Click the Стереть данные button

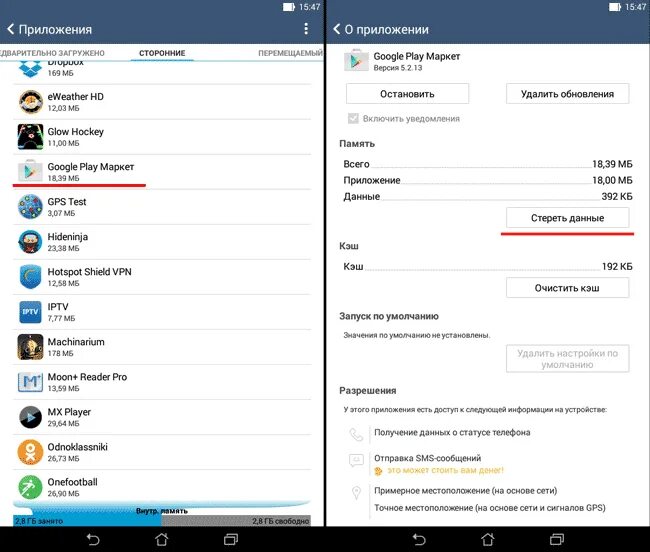pos(568,218)
